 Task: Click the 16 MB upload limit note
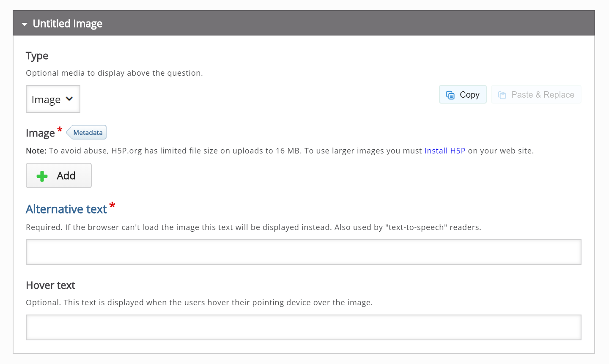(280, 151)
